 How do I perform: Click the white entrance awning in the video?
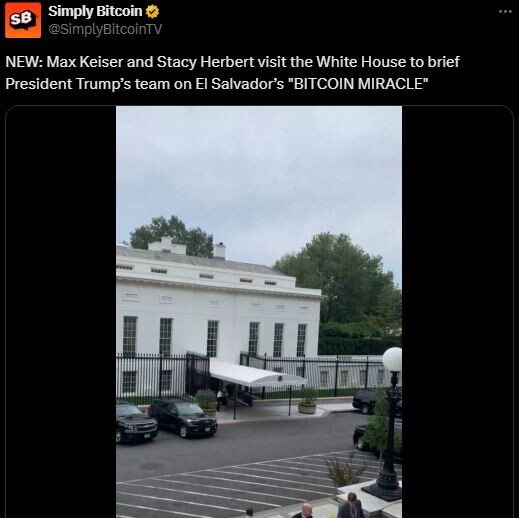[255, 374]
